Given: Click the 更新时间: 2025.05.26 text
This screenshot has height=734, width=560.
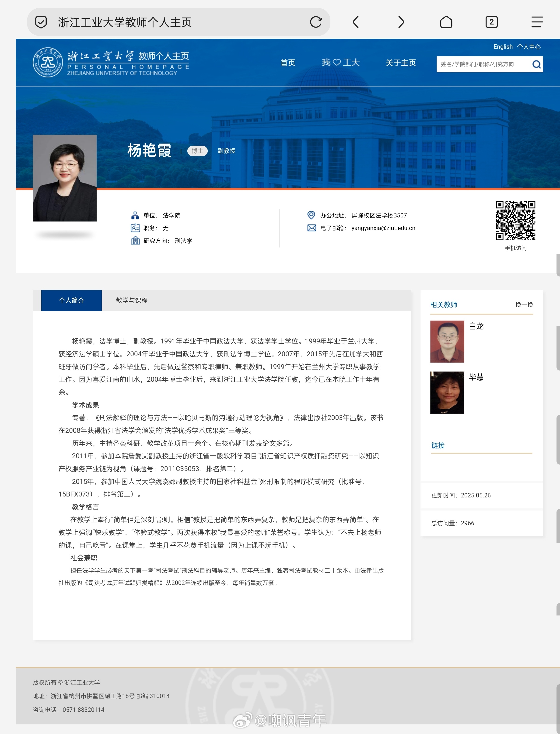Looking at the screenshot, I should coord(461,495).
